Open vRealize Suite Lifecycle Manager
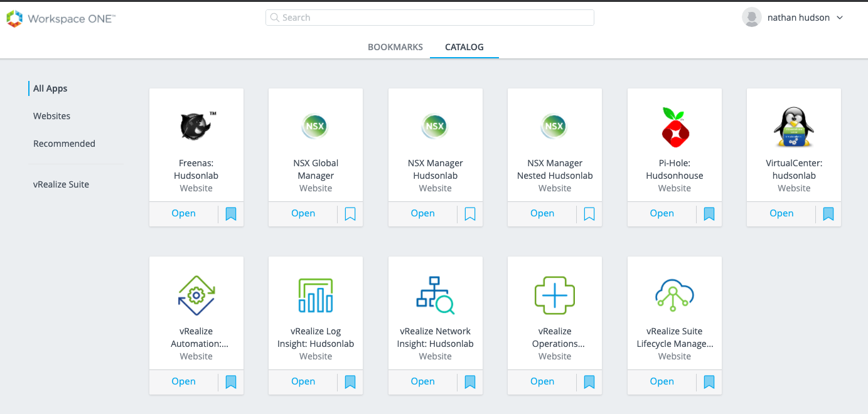The image size is (868, 414). pyautogui.click(x=662, y=381)
